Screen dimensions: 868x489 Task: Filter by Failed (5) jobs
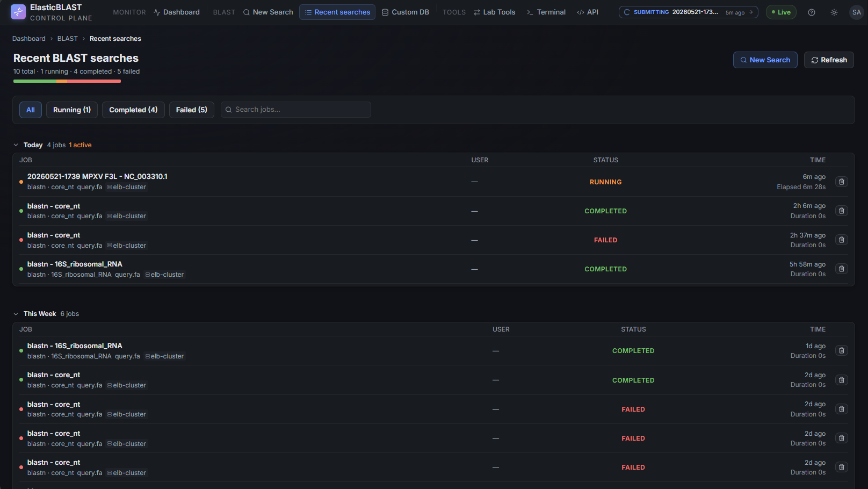(x=192, y=110)
